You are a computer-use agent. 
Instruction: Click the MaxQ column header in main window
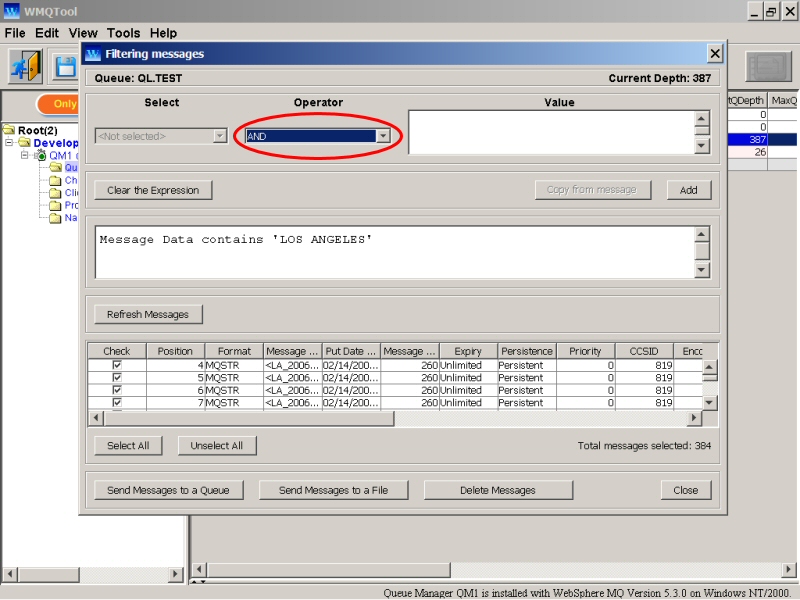(784, 101)
